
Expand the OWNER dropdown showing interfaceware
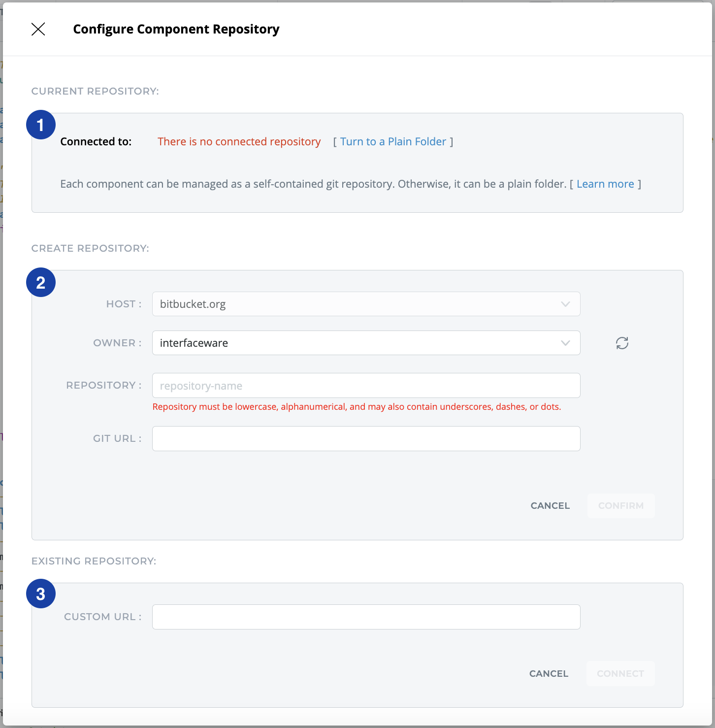[366, 343]
